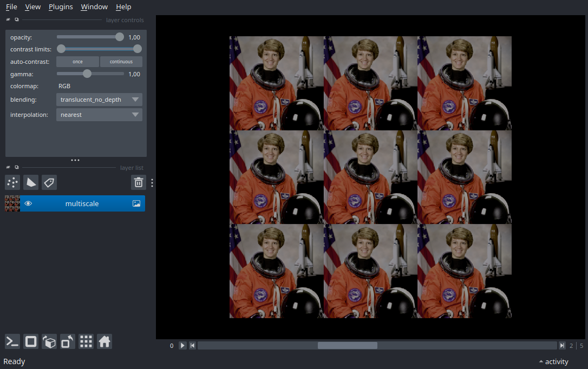Toggle 2D/3D view with square icon
588x369 pixels.
point(31,341)
